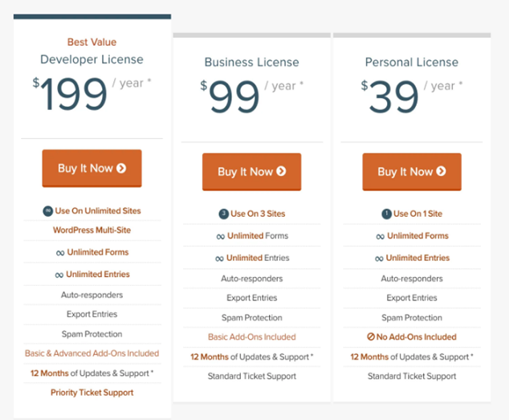Select the Business License heading
This screenshot has width=509, height=420.
click(251, 62)
